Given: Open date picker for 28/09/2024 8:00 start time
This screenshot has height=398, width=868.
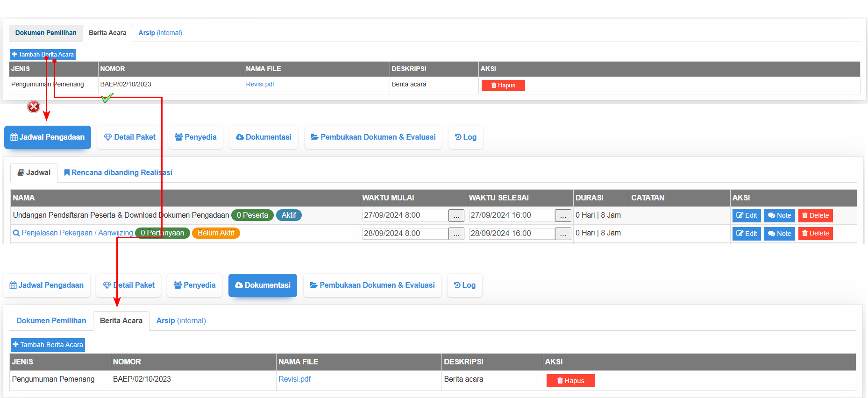Looking at the screenshot, I should coord(456,234).
